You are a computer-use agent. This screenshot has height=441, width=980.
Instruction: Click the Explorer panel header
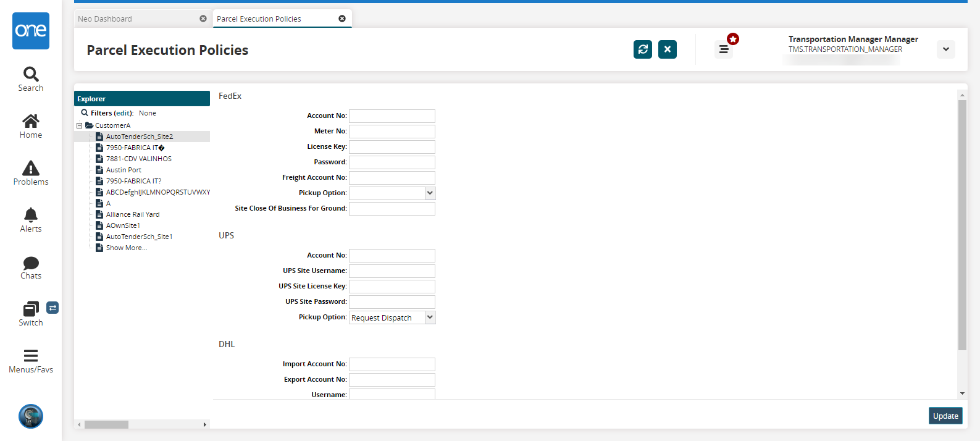pyautogui.click(x=142, y=99)
